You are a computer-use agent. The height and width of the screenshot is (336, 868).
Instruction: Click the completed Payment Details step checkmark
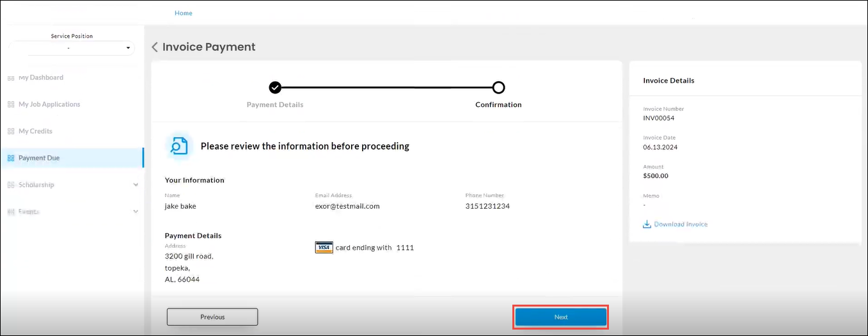(x=275, y=88)
